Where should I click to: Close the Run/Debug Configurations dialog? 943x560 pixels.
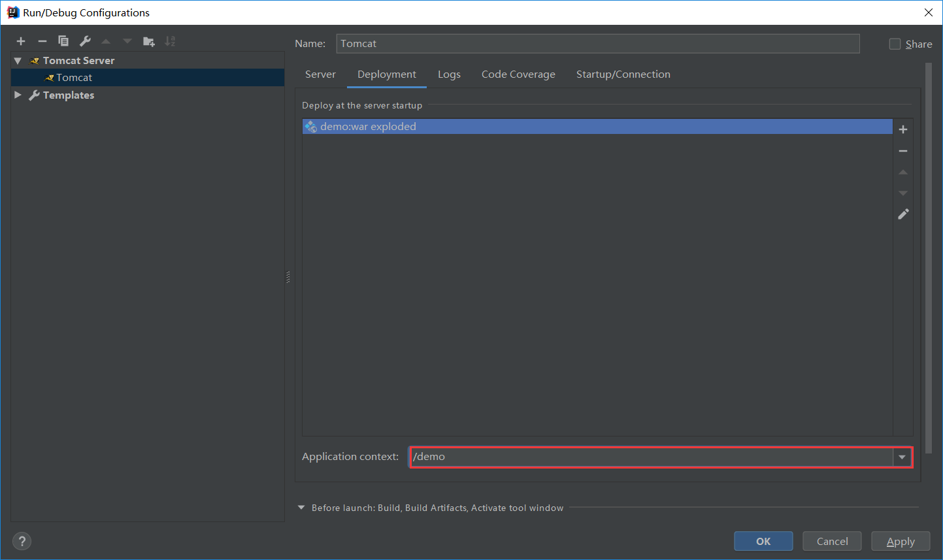click(928, 12)
